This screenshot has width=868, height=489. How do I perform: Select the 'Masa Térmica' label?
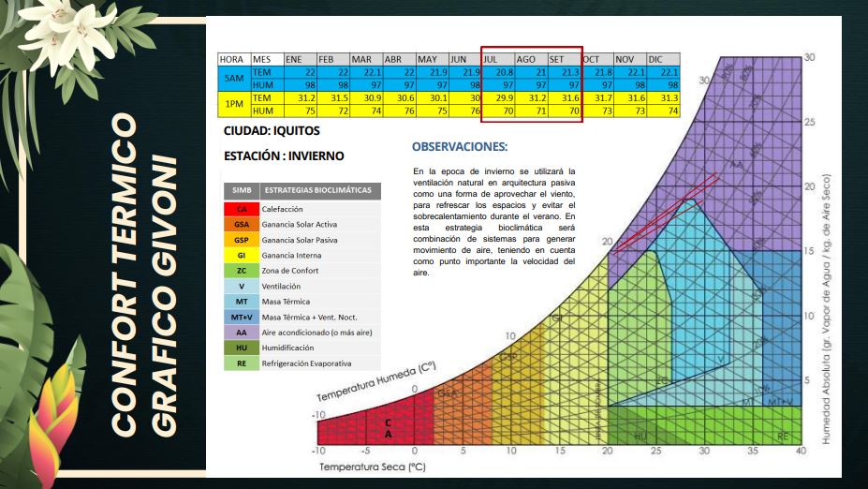[286, 302]
